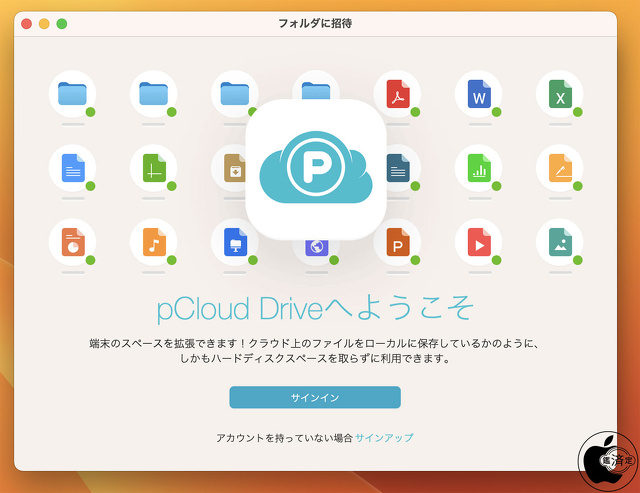Click the pCloud Driveへようこそ welcome heading
This screenshot has height=493, width=640.
(315, 306)
